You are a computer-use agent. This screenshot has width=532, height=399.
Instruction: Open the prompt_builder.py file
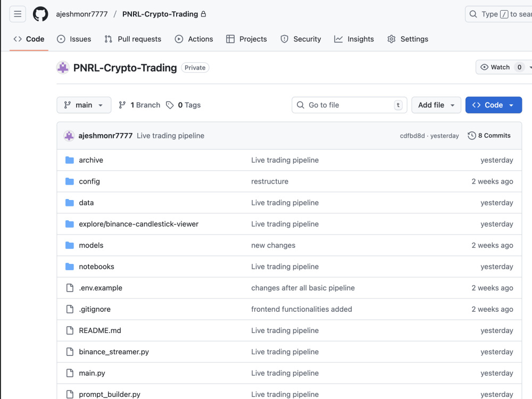pos(110,394)
